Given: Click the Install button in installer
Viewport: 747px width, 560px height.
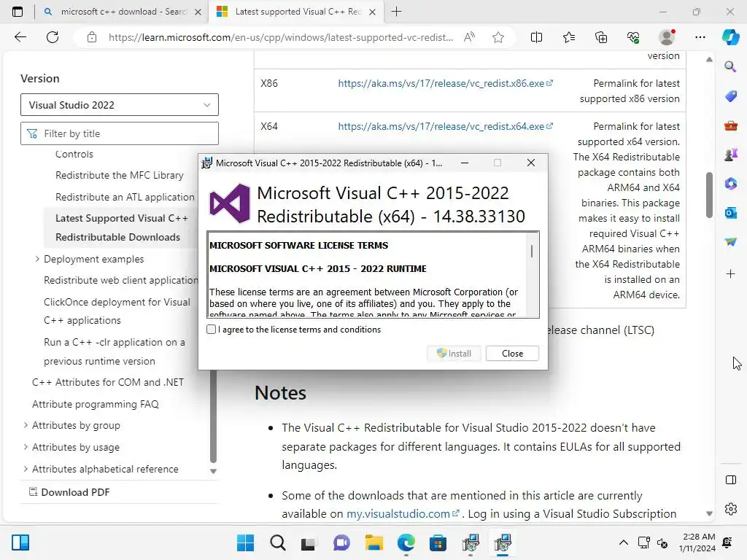Looking at the screenshot, I should pos(454,354).
